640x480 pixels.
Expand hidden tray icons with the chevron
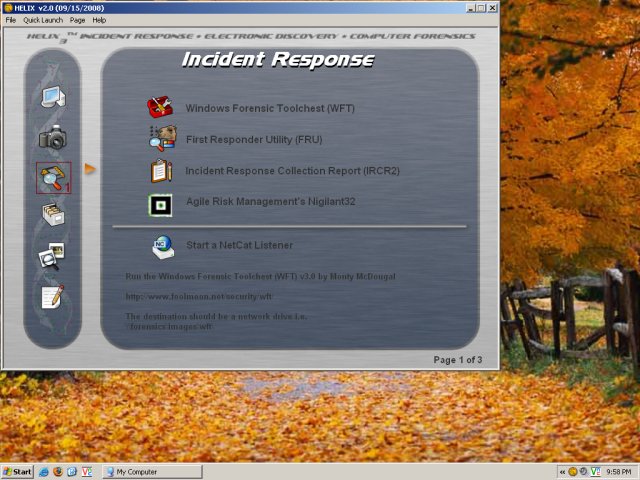(x=562, y=472)
